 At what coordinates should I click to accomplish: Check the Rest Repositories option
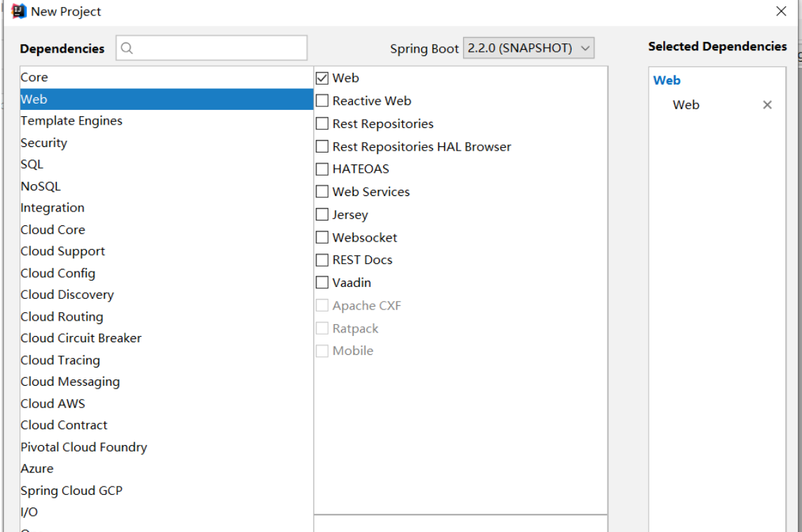(x=322, y=124)
